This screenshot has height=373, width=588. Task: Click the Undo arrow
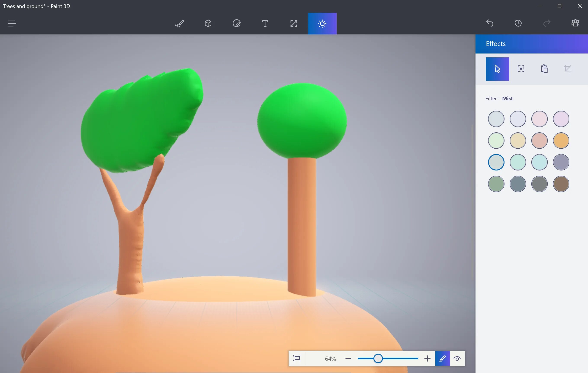490,23
